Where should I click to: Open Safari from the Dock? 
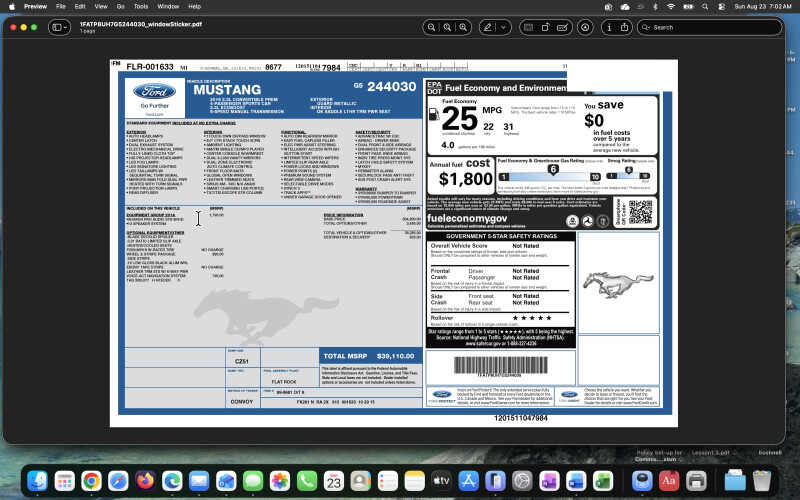118,481
